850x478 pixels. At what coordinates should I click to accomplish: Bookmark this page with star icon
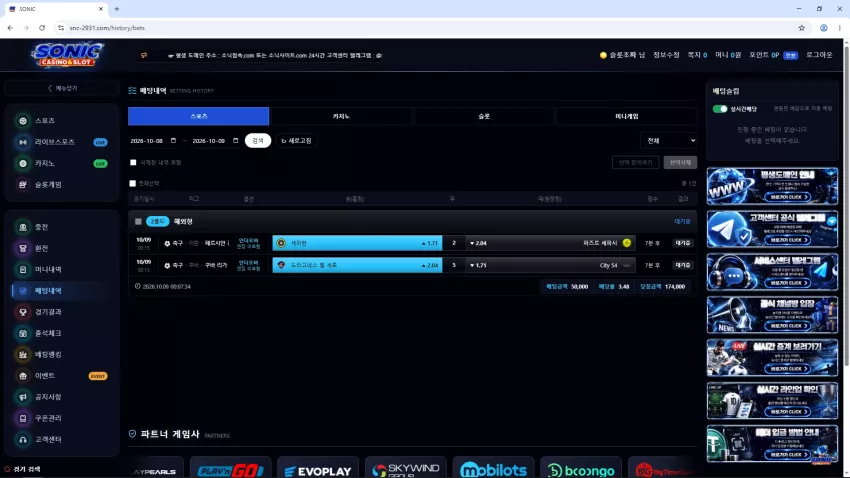tap(801, 28)
